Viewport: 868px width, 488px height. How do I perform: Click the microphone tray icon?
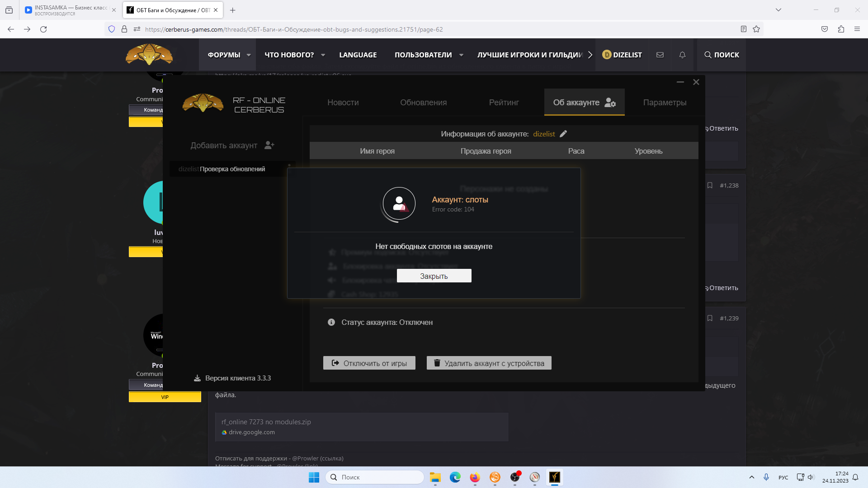click(x=766, y=478)
